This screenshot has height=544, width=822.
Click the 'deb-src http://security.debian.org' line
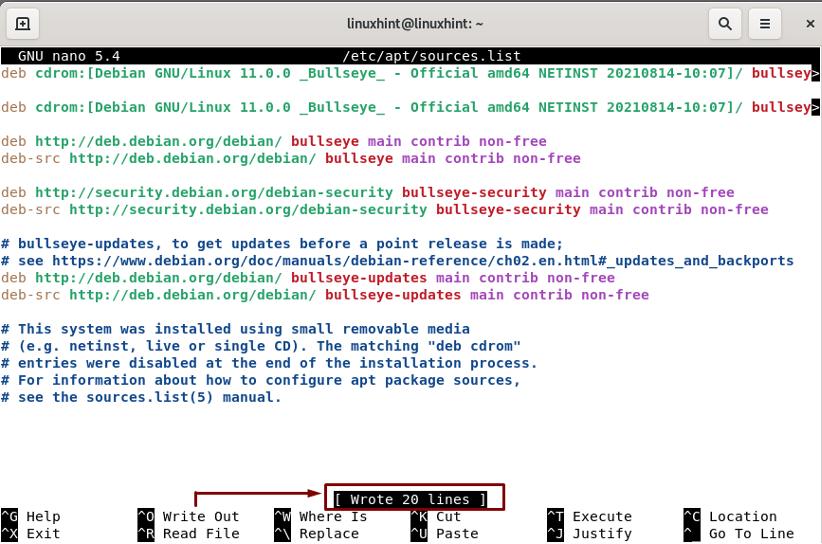pos(385,209)
